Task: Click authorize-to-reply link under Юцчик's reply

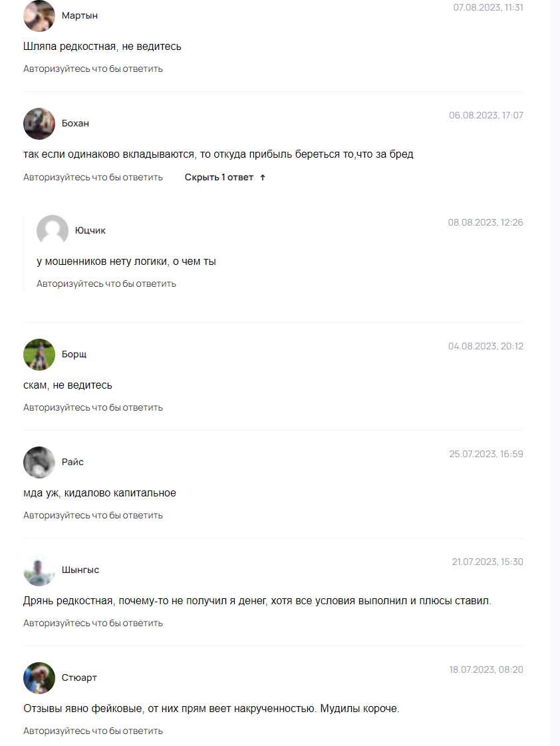Action: pyautogui.click(x=106, y=284)
